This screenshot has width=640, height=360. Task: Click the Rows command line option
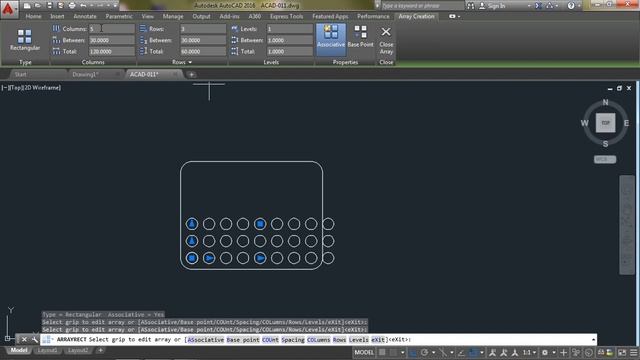tap(339, 340)
